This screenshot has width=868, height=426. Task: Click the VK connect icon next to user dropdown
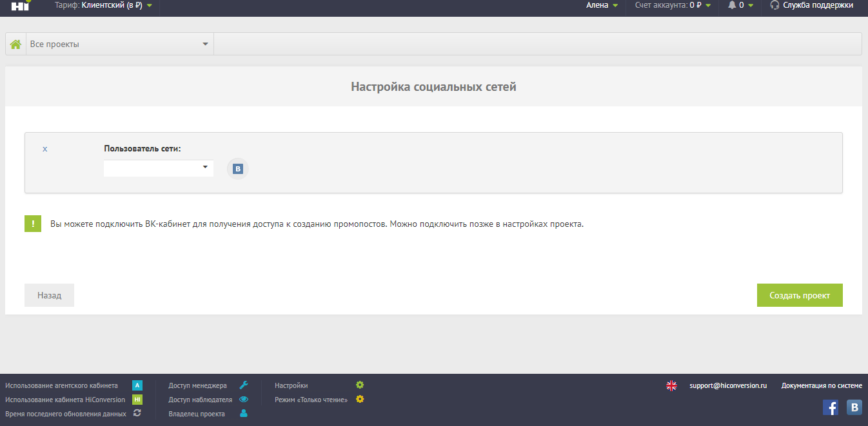[237, 169]
